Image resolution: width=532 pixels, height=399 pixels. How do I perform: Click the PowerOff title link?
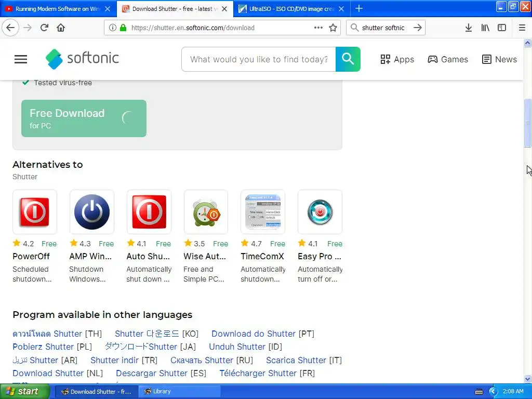pos(31,257)
